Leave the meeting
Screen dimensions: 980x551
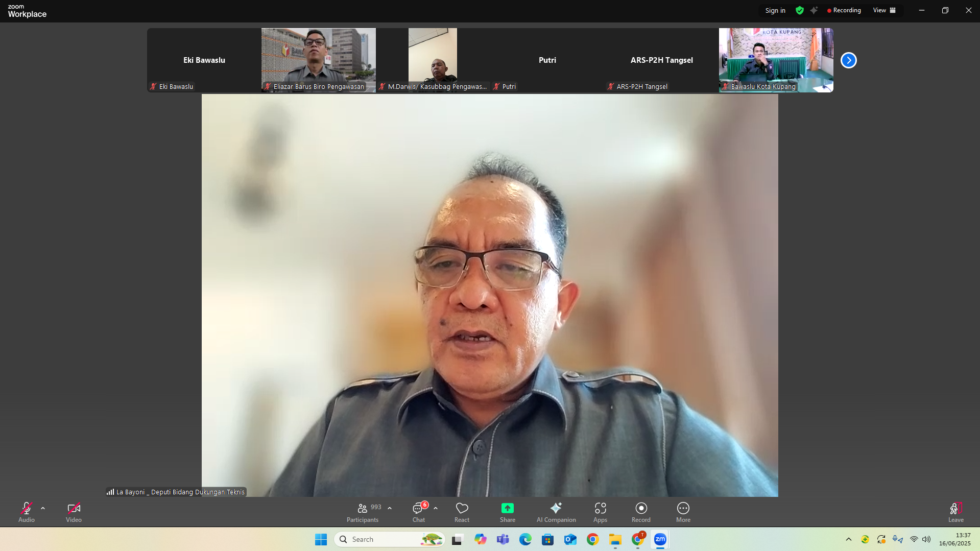[955, 512]
